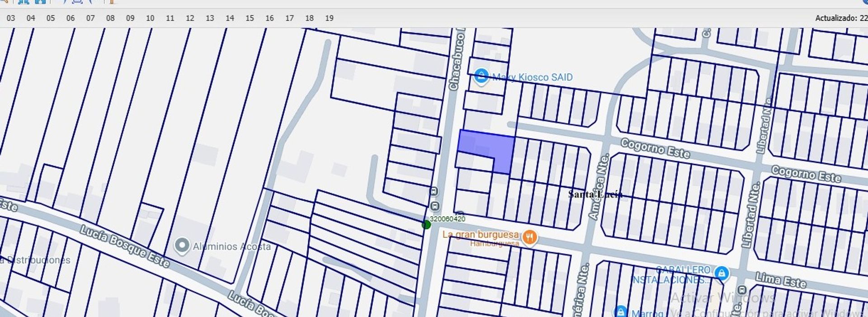Select level 06 in number bar
This screenshot has width=868, height=317.
point(70,18)
